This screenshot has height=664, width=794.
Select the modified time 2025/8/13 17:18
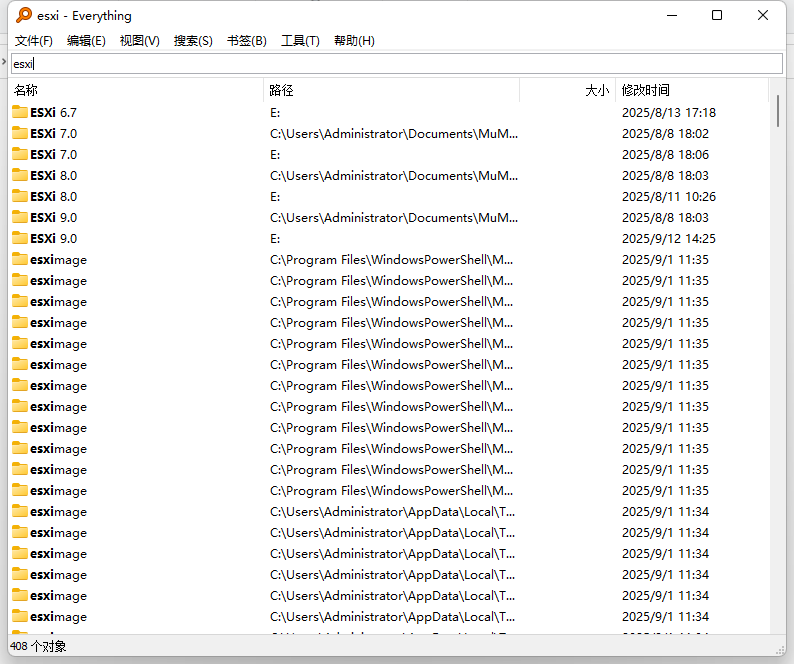668,112
